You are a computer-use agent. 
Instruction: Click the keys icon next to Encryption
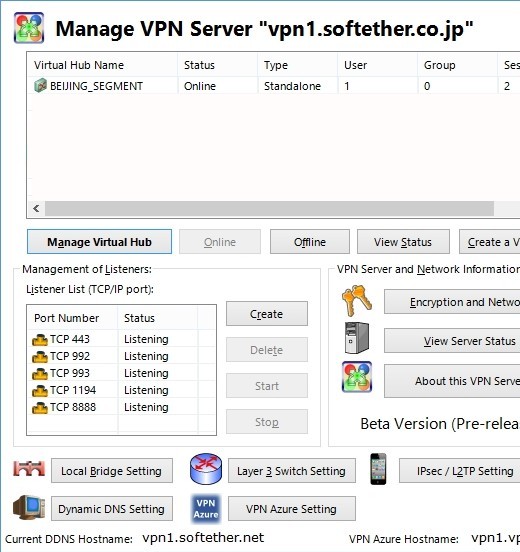(357, 301)
